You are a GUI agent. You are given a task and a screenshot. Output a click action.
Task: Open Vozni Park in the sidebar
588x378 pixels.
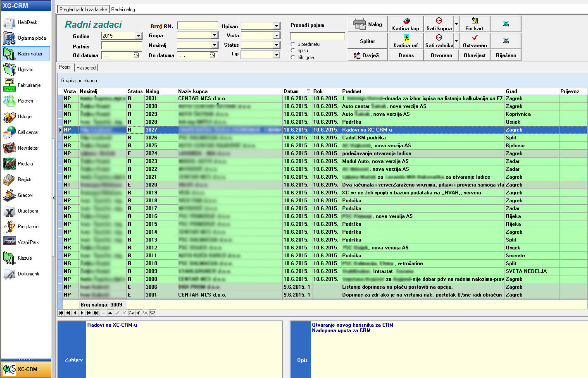[26, 242]
